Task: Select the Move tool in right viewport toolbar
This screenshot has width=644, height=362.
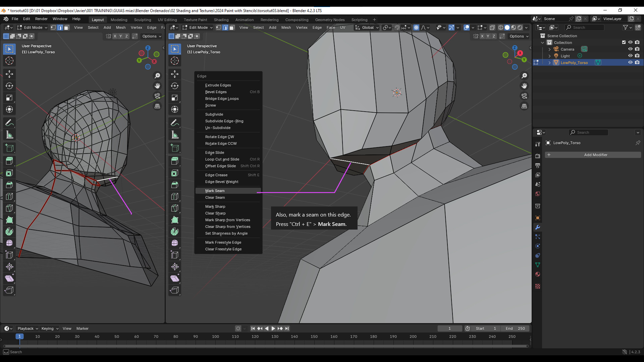Action: click(175, 74)
